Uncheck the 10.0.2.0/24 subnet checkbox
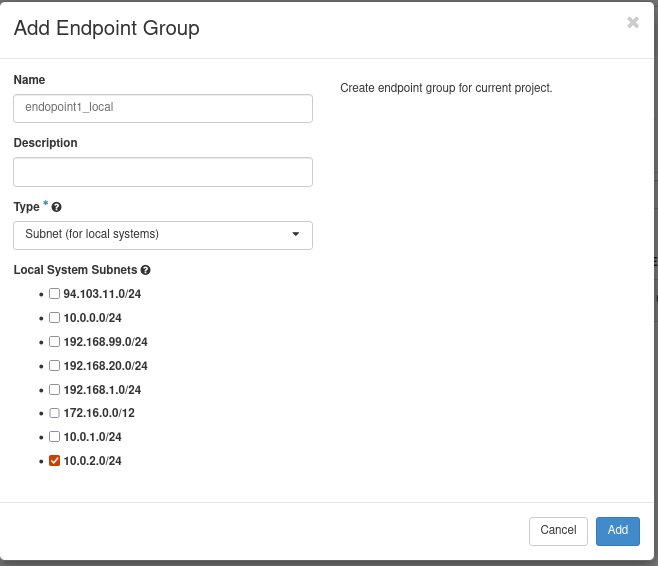The image size is (658, 566). tap(55, 461)
